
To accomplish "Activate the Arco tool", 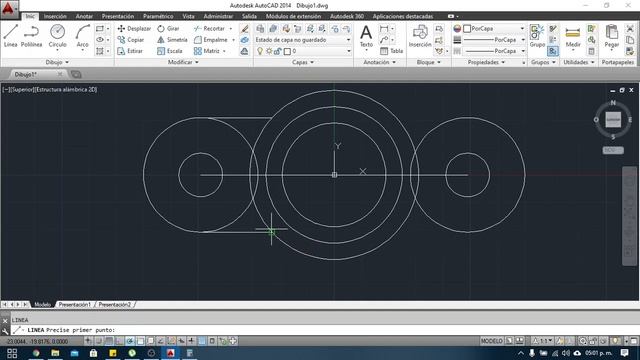I will (82, 36).
